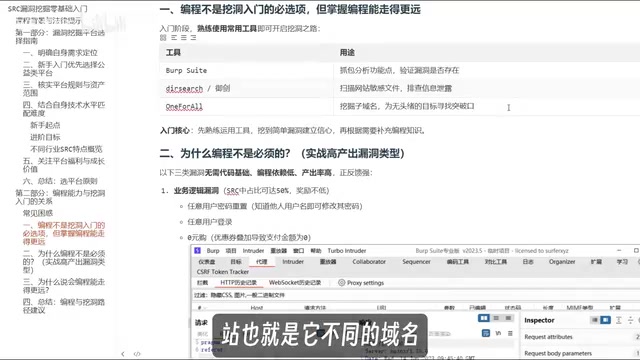Open 项目 menu in Burp Suite
The image size is (640, 360).
click(x=231, y=251)
